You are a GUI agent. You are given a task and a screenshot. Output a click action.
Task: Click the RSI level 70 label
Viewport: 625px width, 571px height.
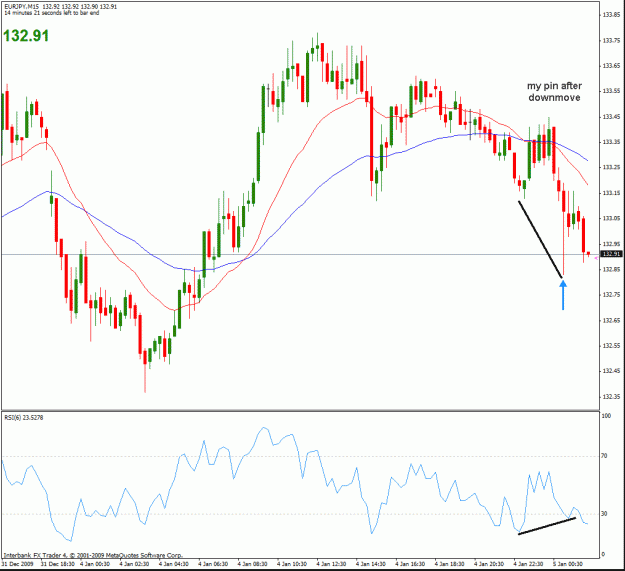click(604, 456)
